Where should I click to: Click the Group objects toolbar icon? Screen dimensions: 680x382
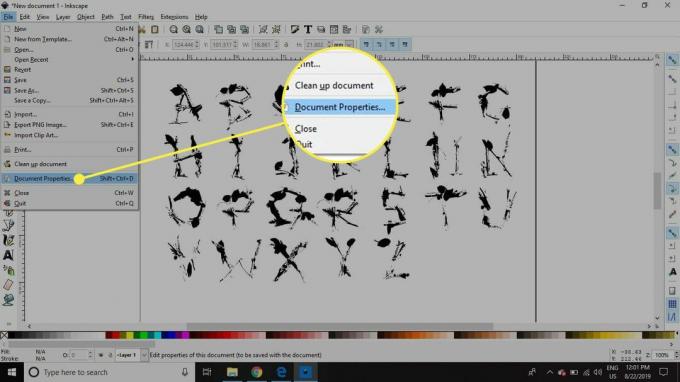(263, 29)
